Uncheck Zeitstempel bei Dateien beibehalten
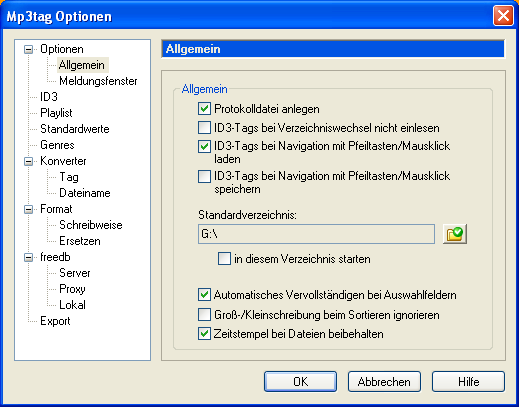519x407 pixels. (204, 334)
